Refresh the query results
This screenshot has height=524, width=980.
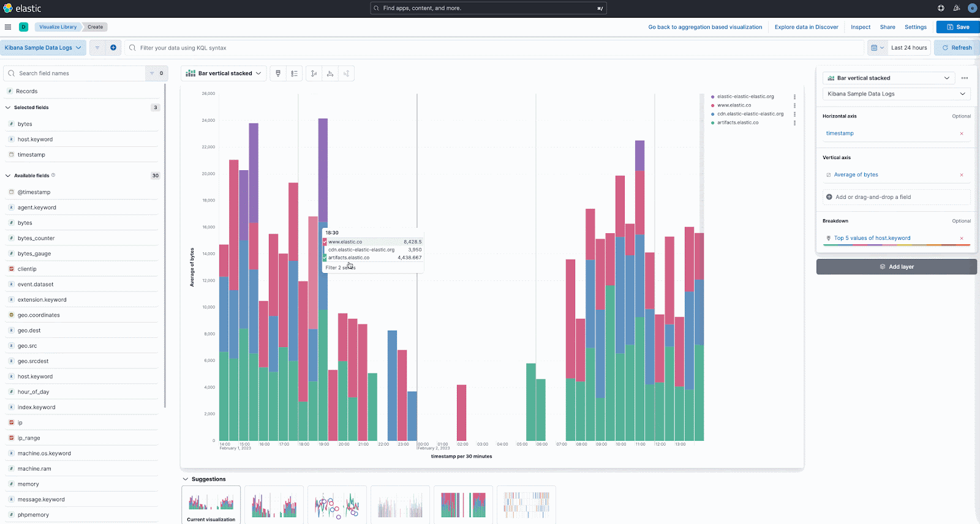[957, 48]
